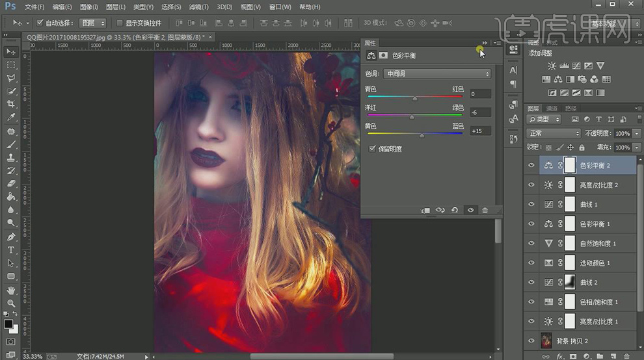Select the Crop tool in toolbar
Viewport: 644px width, 360px height.
(11, 104)
